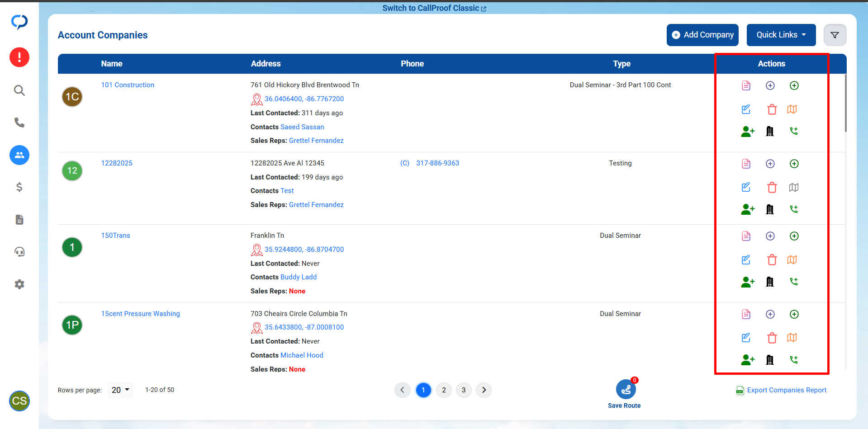The image size is (868, 429).
Task: Open the red alert notification icon
Action: 19,57
